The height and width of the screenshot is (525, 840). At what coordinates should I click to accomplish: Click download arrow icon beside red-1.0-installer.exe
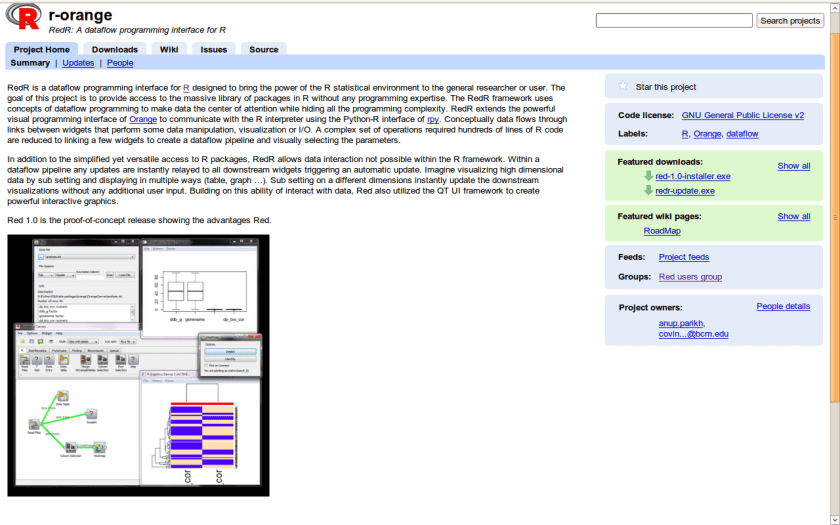click(x=648, y=176)
